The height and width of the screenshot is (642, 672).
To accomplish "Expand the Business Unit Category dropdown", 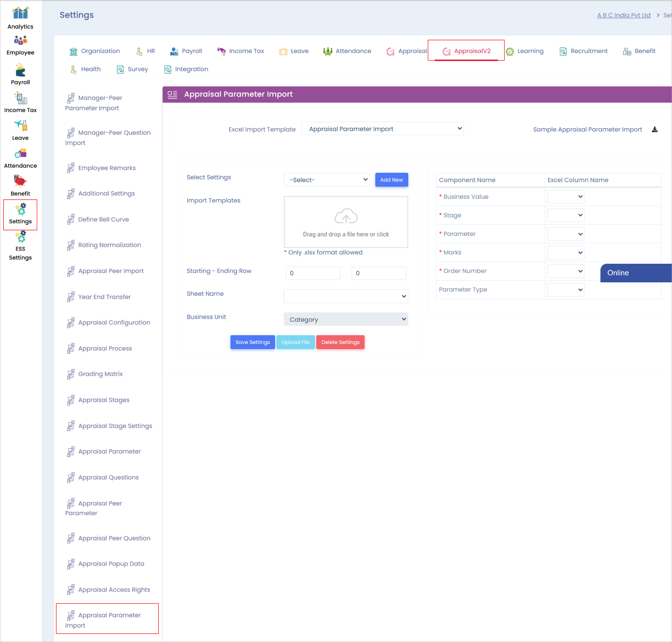I will click(346, 320).
